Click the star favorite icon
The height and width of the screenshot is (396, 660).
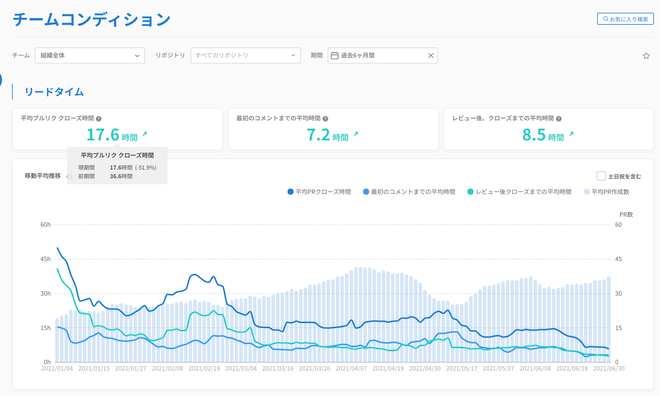pos(646,56)
